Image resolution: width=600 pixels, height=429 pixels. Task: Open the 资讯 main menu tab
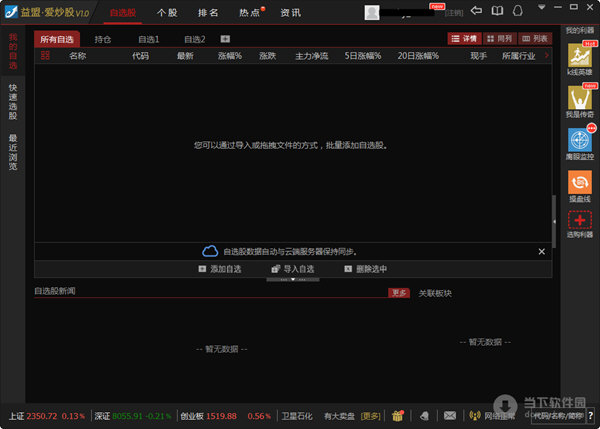point(291,13)
